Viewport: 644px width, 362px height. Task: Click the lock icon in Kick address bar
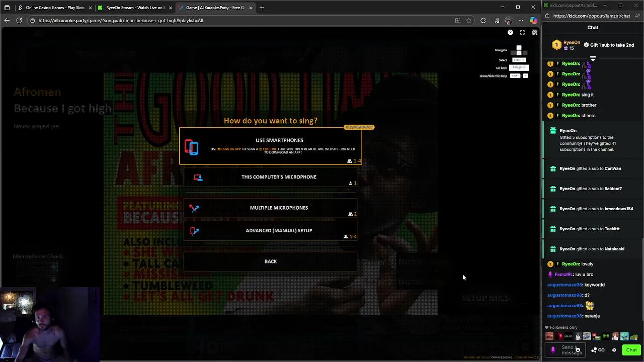tap(547, 16)
